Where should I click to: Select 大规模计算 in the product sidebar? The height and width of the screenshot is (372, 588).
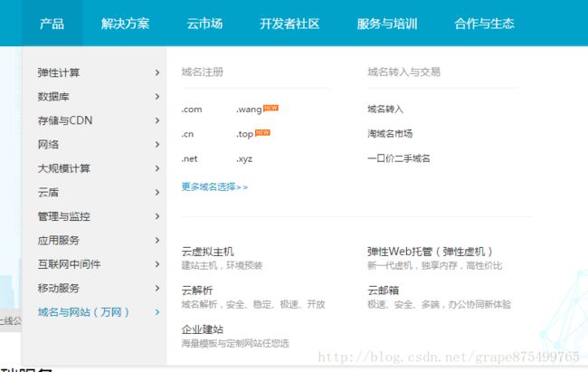[x=63, y=168]
